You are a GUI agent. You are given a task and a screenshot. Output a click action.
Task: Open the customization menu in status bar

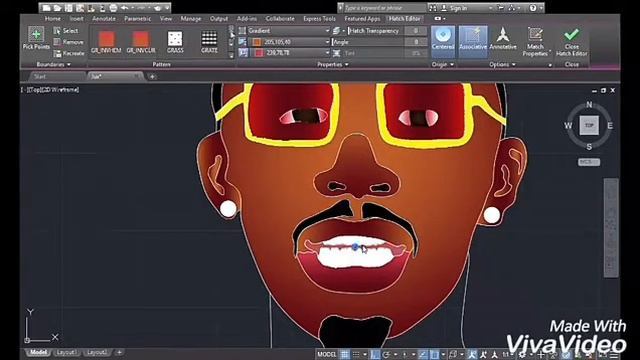[614, 355]
